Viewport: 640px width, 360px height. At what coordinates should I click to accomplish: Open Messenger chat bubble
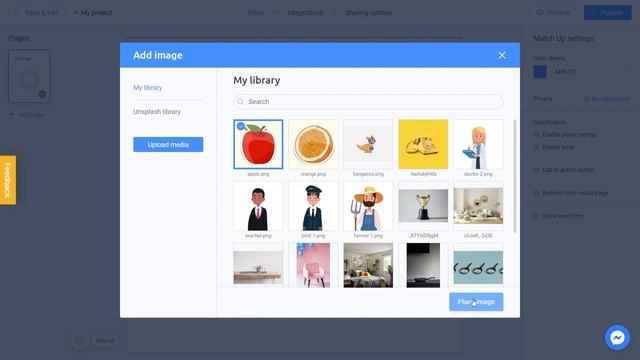pyautogui.click(x=617, y=338)
